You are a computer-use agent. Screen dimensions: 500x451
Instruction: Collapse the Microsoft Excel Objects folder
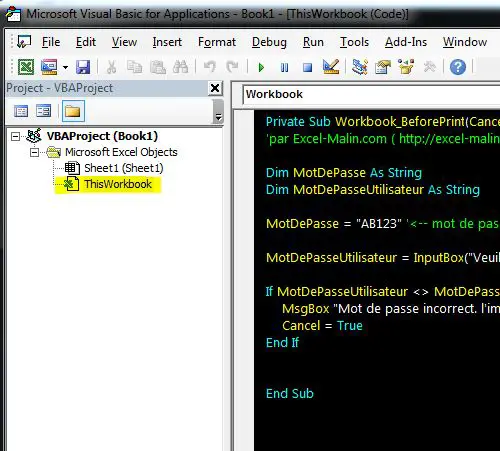click(x=34, y=153)
